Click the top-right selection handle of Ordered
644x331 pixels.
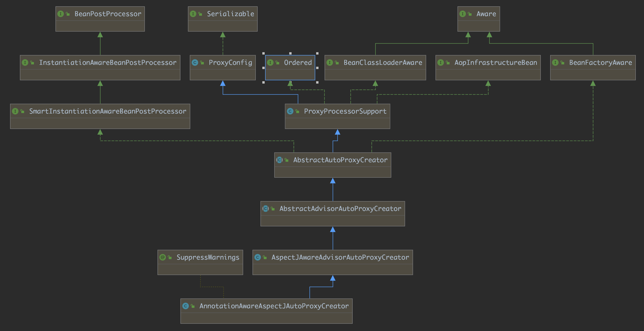317,53
